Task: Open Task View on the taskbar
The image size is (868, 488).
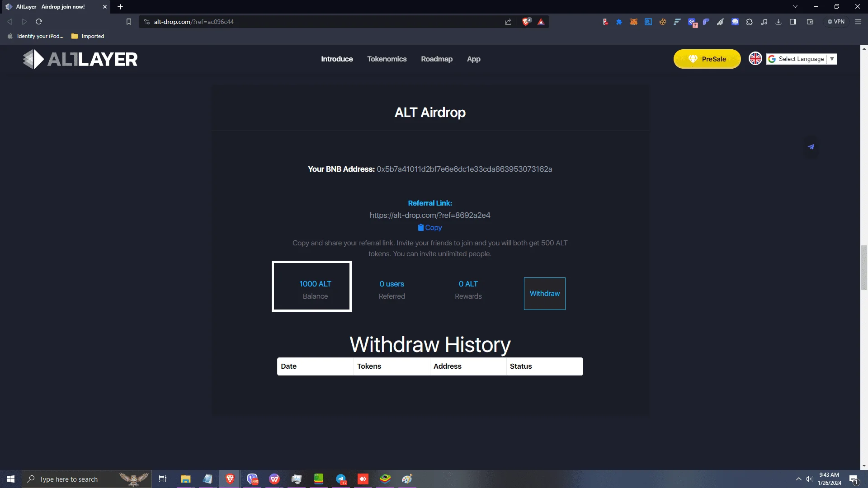Action: pyautogui.click(x=163, y=479)
